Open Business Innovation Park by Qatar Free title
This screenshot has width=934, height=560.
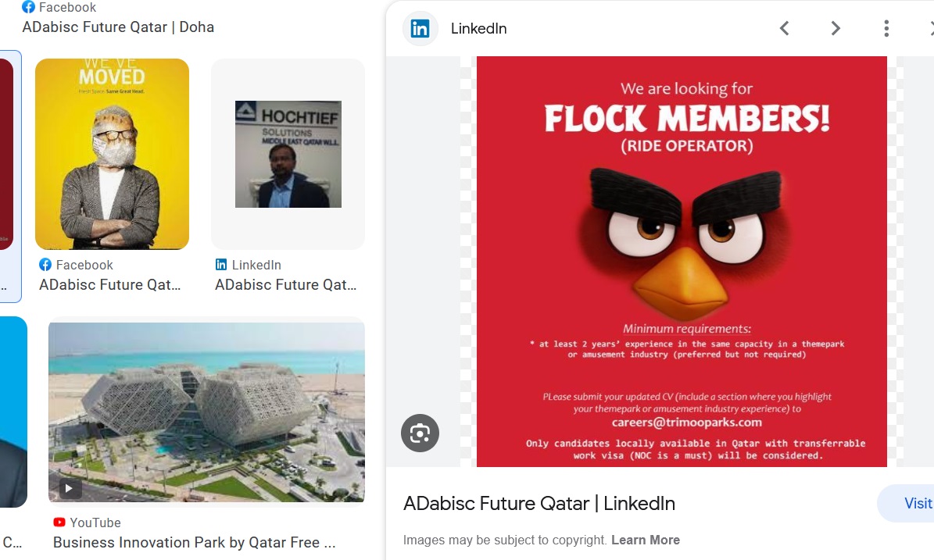coord(194,543)
